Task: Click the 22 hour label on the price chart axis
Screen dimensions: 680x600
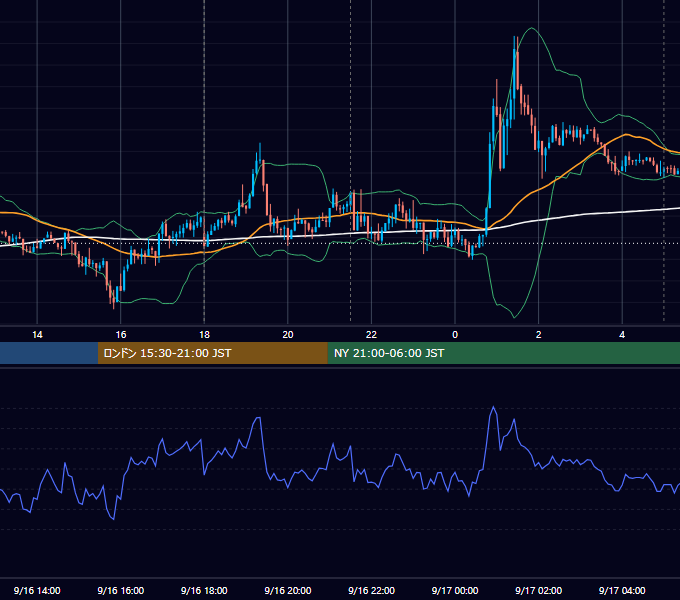Action: [x=371, y=335]
